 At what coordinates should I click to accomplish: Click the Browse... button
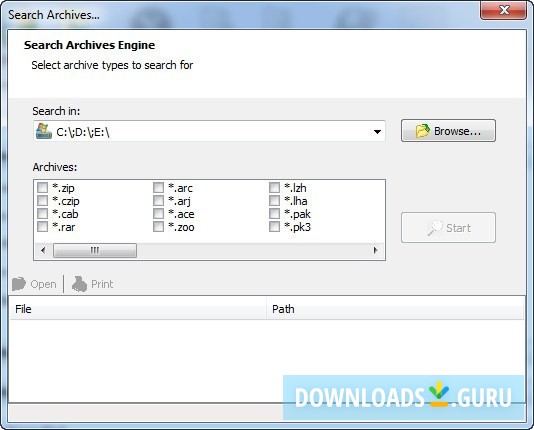[448, 131]
